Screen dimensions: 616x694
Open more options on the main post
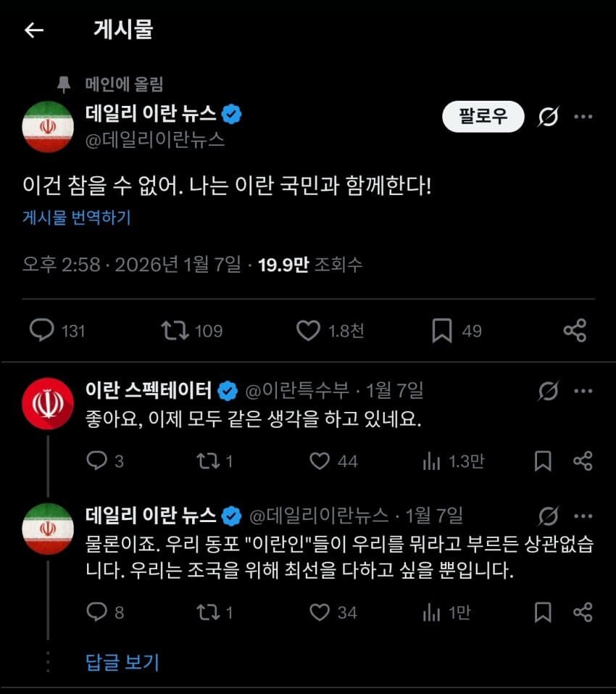(583, 116)
